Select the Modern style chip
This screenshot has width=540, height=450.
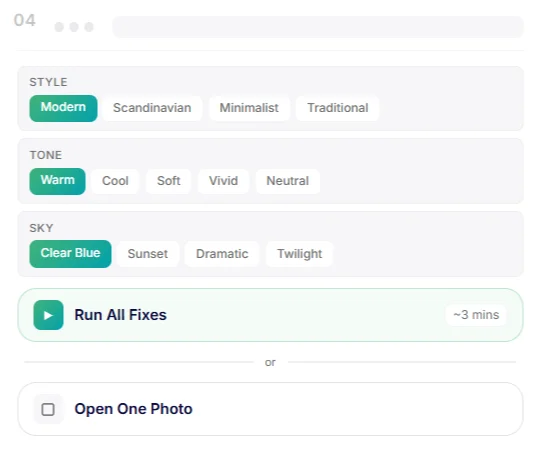tap(63, 108)
